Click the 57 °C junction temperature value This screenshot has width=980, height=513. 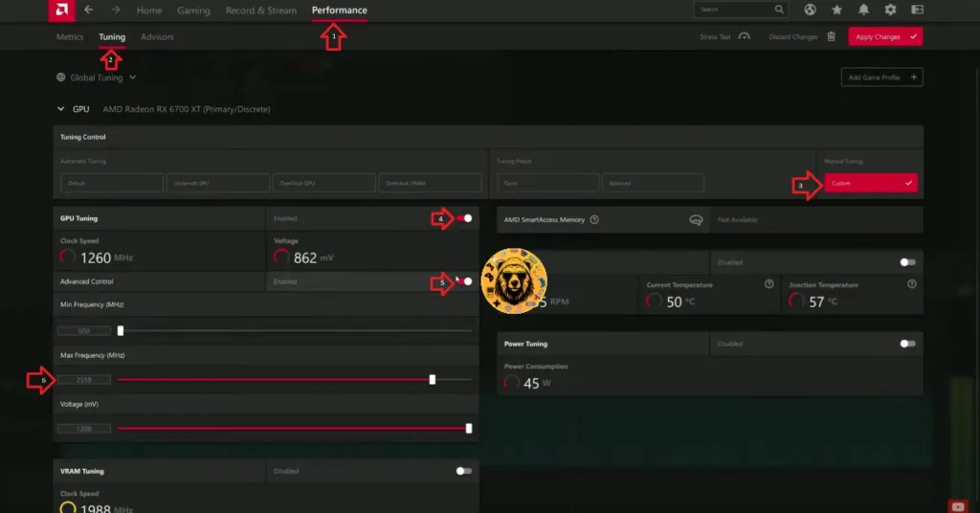coord(823,301)
